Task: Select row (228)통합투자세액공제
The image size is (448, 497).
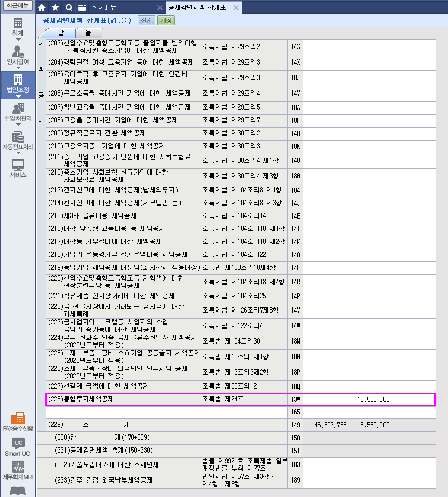Action: point(241,399)
